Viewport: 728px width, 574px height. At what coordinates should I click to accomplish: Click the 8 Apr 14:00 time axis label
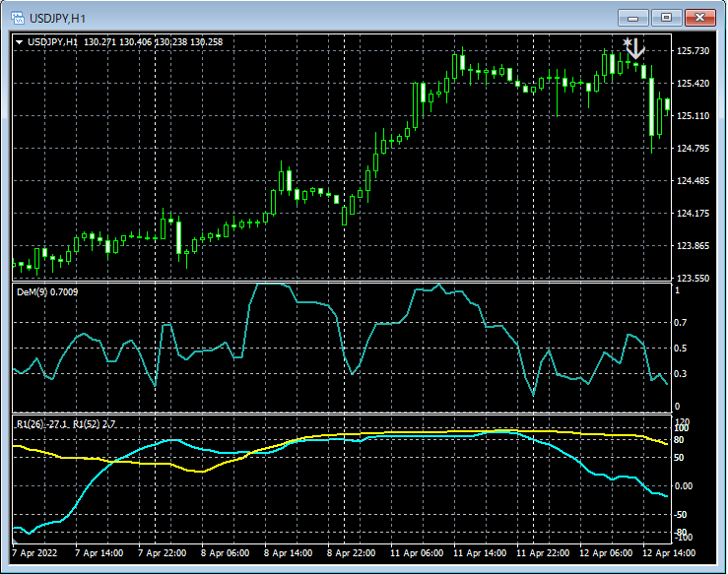290,553
